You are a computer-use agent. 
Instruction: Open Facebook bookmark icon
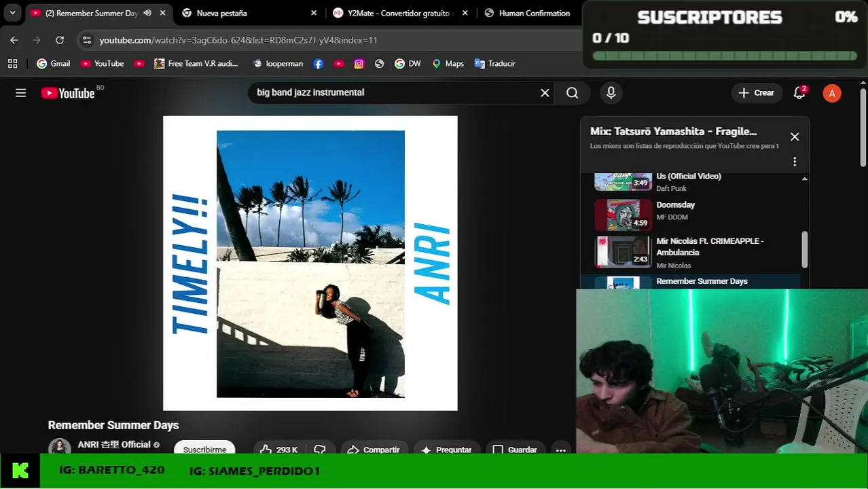pos(319,63)
